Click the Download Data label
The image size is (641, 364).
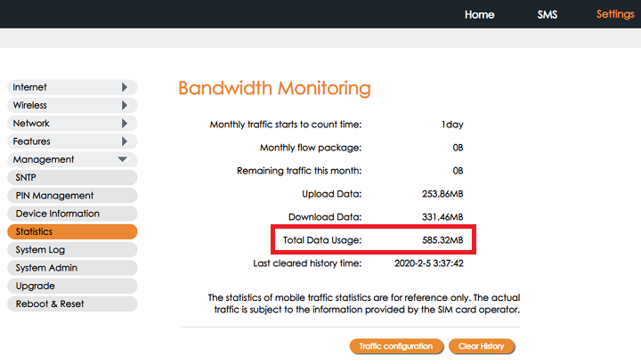(325, 217)
